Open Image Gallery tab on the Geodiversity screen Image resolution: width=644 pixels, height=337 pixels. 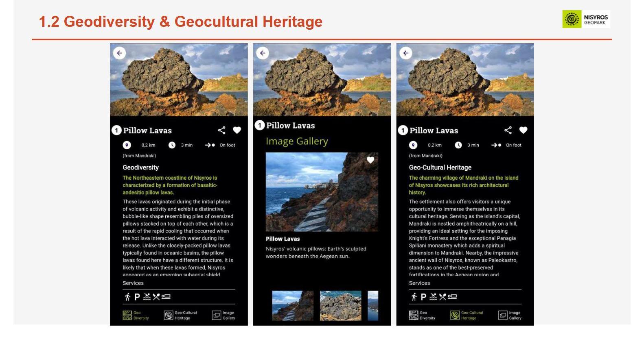[223, 315]
